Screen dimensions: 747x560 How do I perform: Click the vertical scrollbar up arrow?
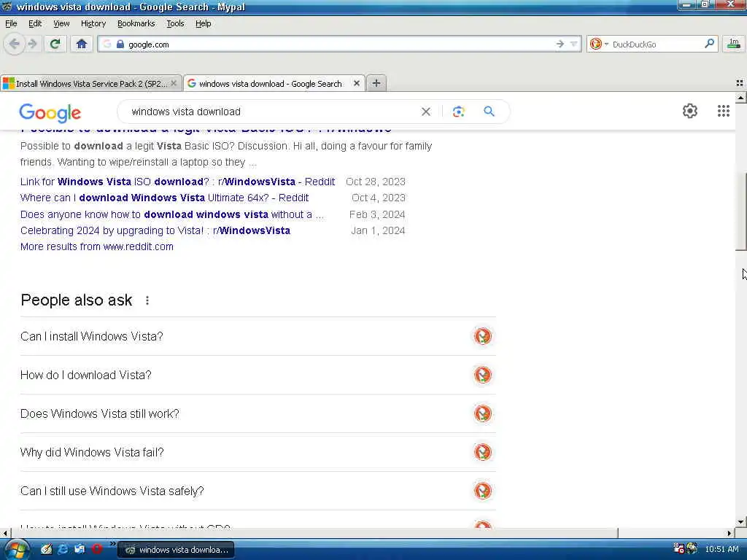tap(740, 98)
